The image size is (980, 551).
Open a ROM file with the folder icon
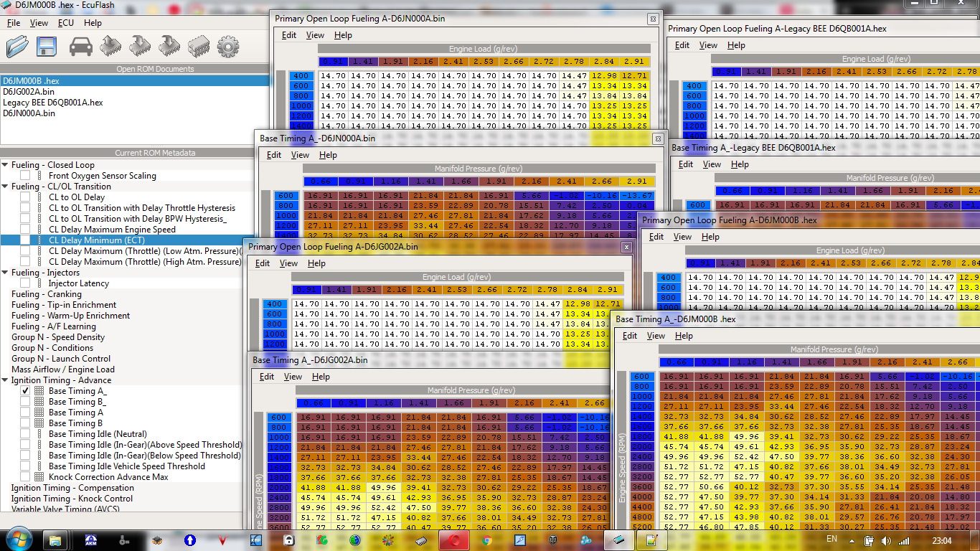click(x=17, y=47)
